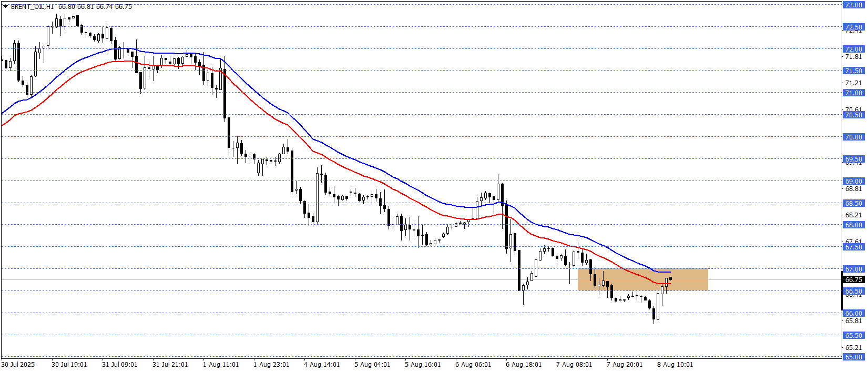Click the 7 Aug 08:01 time label
Screen dimensions: 868x371
point(574,364)
